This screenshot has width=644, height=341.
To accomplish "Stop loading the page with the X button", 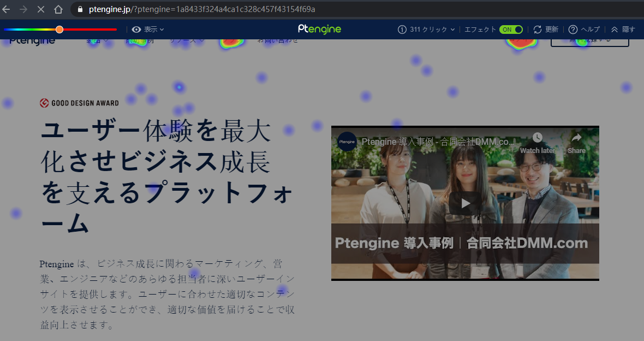I will click(41, 9).
